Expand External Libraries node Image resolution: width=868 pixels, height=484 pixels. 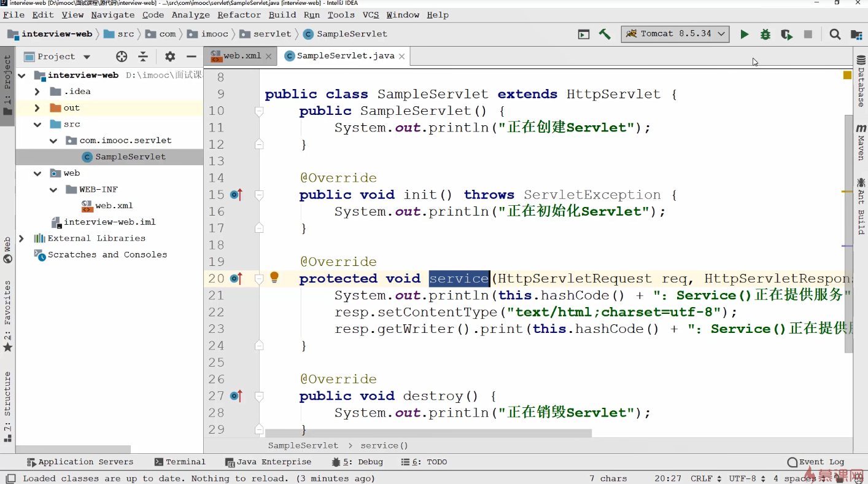coord(22,238)
